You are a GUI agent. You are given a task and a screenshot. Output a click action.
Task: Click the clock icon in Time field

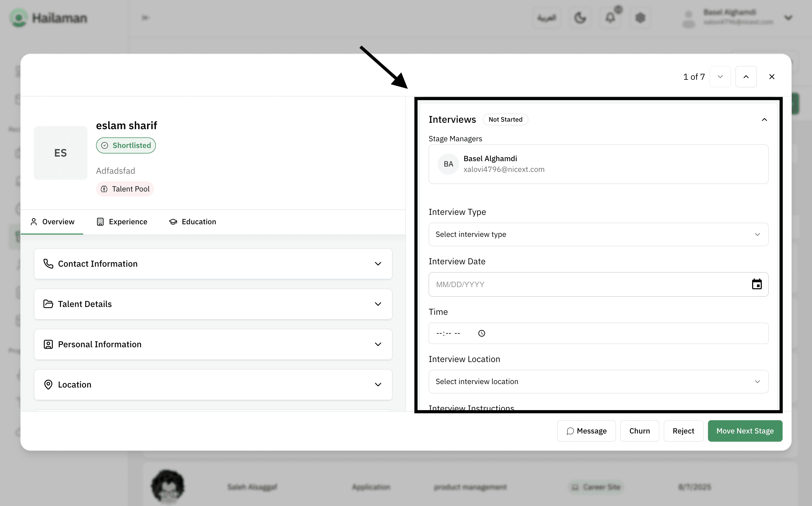tap(481, 333)
